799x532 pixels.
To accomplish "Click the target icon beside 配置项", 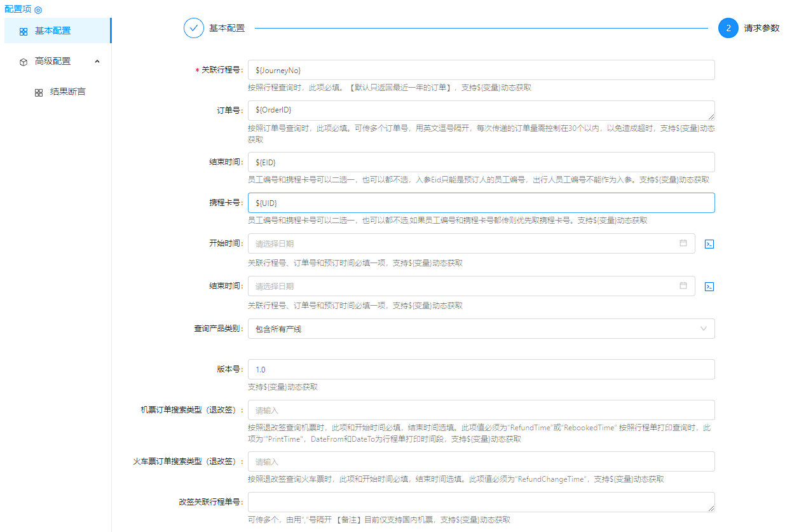I will 38,10.
